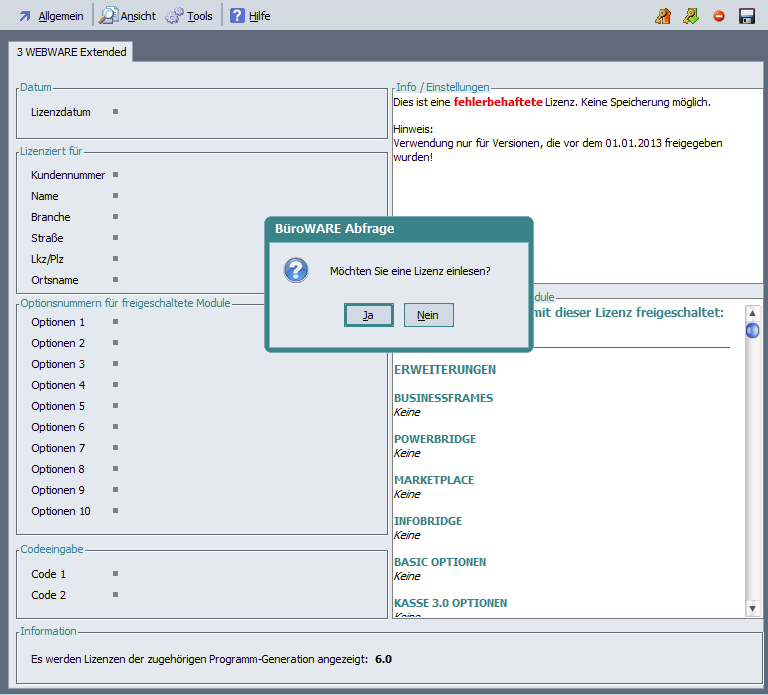Open the Allgemein menu
The width and height of the screenshot is (768, 695).
point(60,16)
